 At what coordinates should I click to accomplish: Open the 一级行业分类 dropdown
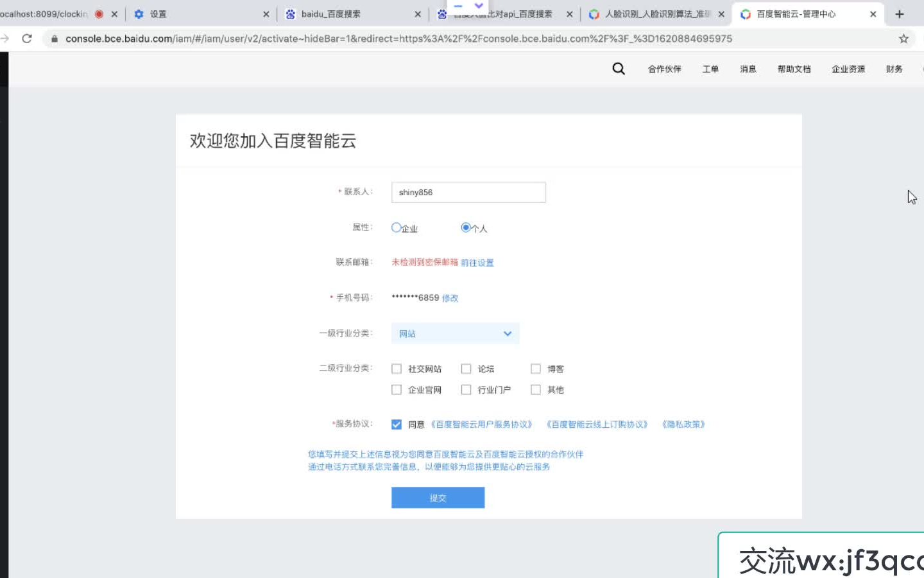[455, 333]
